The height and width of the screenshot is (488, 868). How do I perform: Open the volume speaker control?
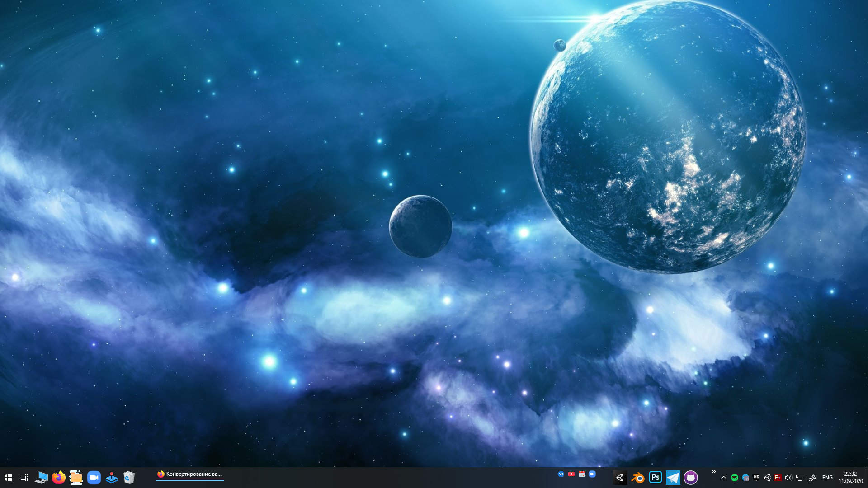tap(788, 478)
